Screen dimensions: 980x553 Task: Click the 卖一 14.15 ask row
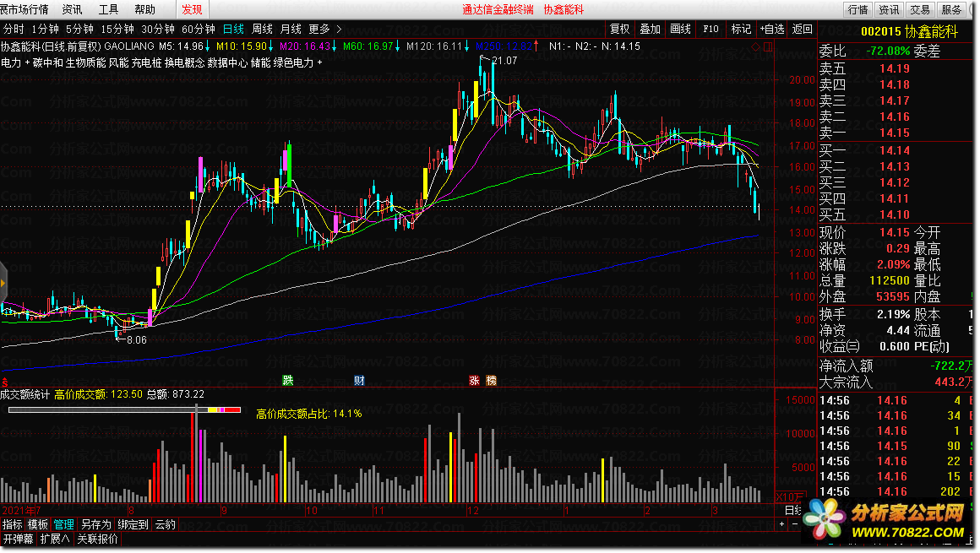coord(896,133)
